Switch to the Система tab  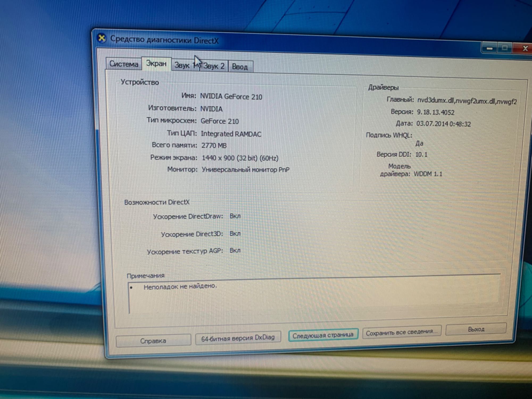(124, 64)
